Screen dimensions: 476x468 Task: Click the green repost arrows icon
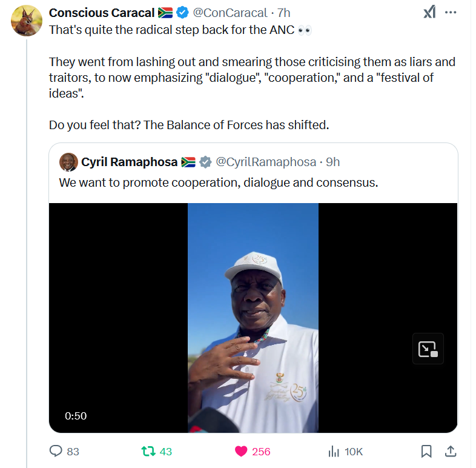coord(148,451)
